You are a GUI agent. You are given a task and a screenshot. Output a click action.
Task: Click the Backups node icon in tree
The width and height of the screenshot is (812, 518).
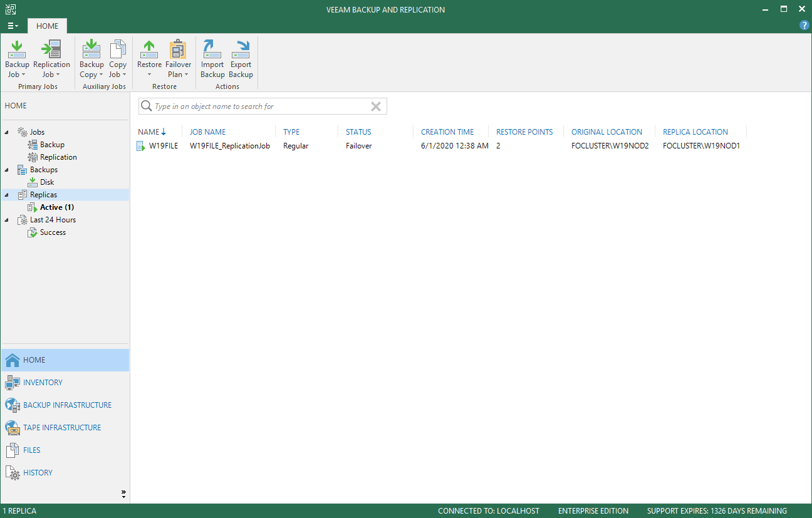click(x=23, y=170)
